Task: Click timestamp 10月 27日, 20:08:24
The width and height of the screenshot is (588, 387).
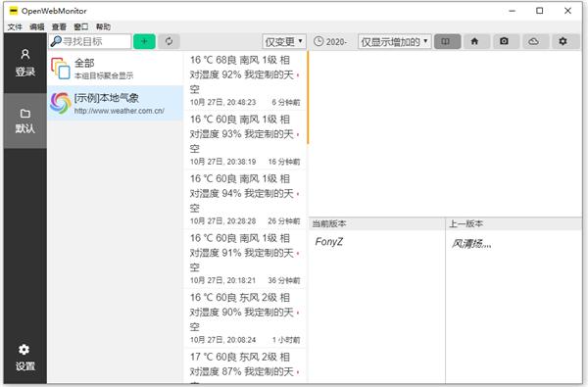Action: (223, 340)
